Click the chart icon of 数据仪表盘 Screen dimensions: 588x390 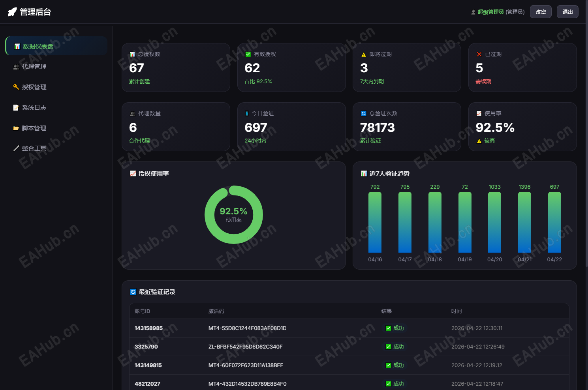tap(17, 47)
